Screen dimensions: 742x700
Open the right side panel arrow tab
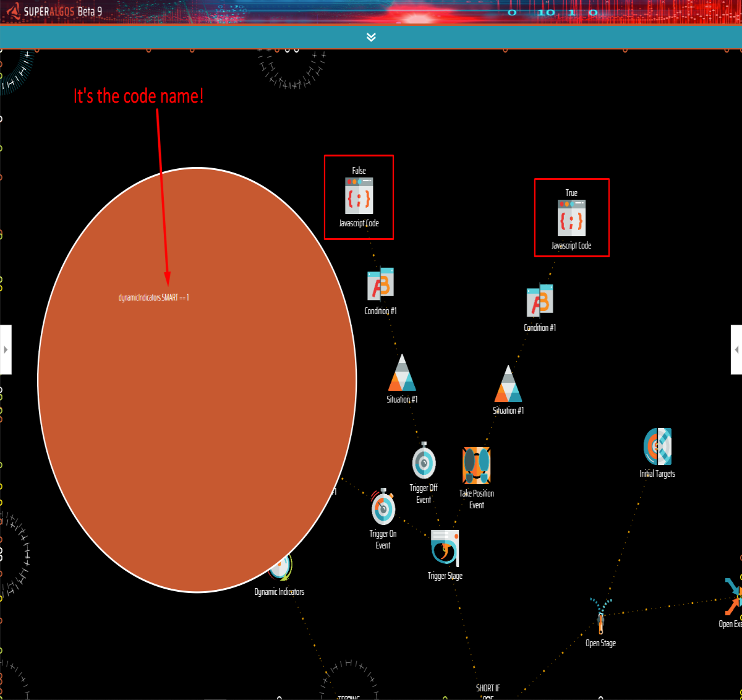[x=736, y=349]
